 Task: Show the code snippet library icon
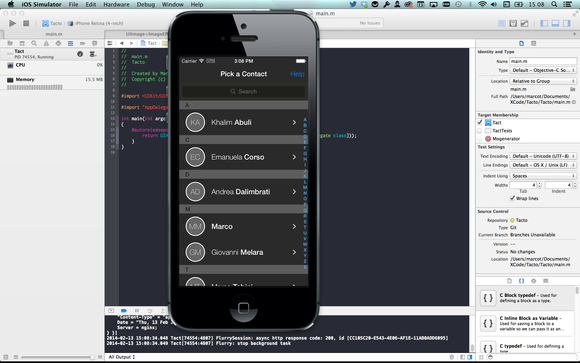521,281
